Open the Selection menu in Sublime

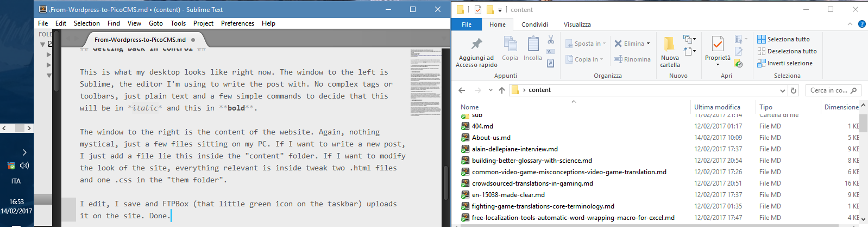point(87,23)
